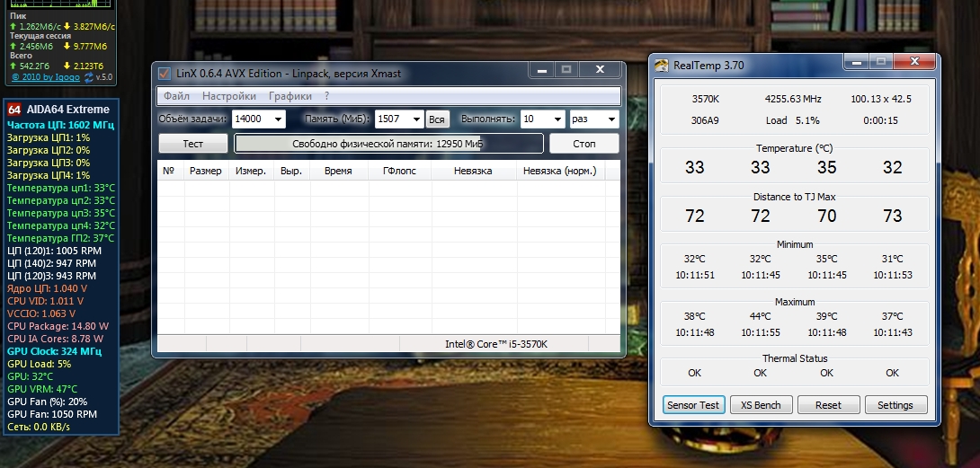Expand the Выполнять count dropdown
This screenshot has height=468, width=980.
click(557, 119)
